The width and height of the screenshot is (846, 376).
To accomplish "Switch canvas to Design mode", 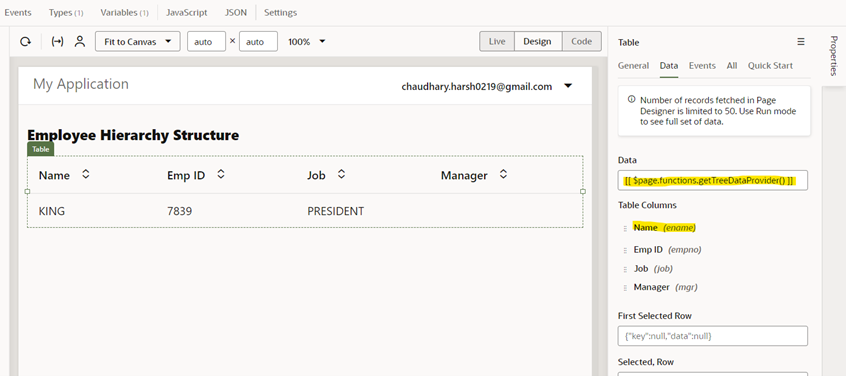I will click(x=537, y=42).
